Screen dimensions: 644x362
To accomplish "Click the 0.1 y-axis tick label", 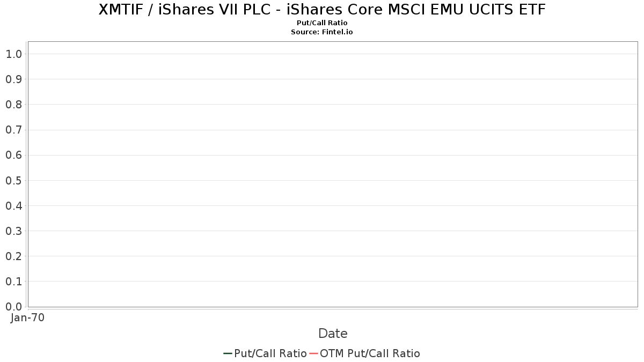I will click(13, 282).
